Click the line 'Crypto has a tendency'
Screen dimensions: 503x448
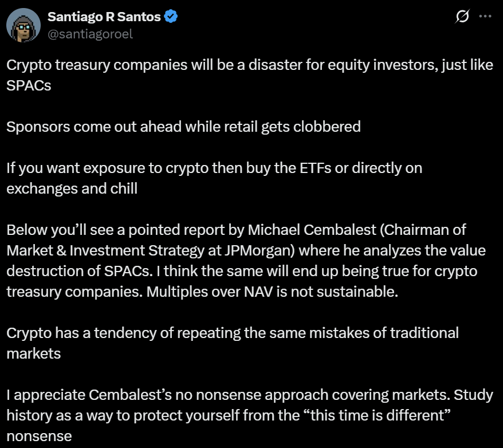pos(232,333)
